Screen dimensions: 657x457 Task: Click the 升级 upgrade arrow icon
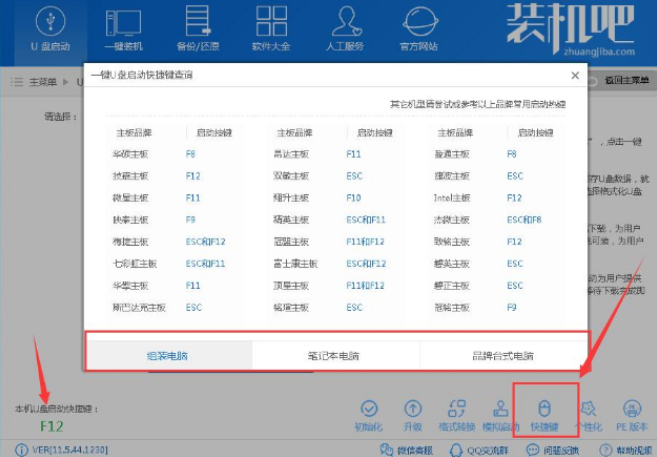point(412,414)
